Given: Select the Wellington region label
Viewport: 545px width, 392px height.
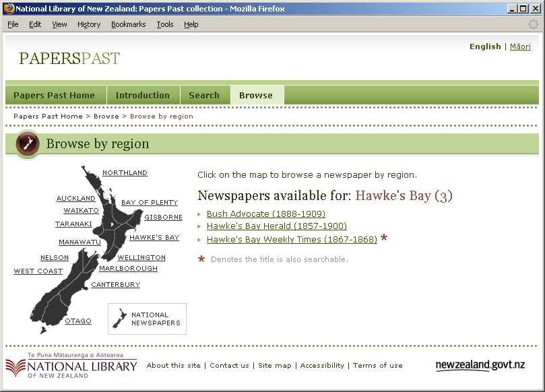Looking at the screenshot, I should tap(141, 257).
